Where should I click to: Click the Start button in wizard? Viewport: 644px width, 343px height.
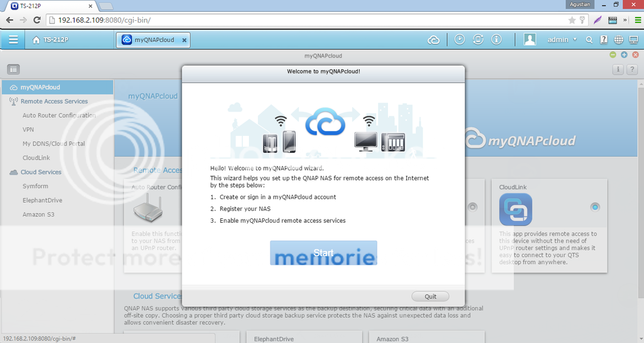point(323,253)
